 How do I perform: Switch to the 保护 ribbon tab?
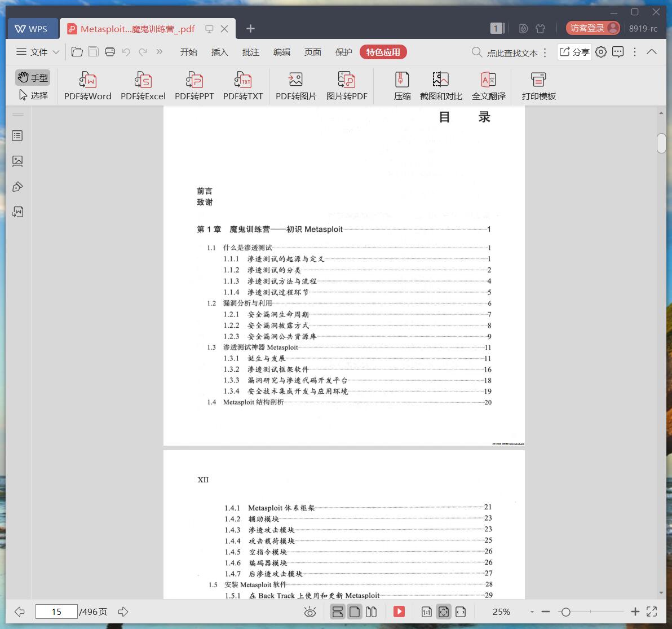click(344, 52)
